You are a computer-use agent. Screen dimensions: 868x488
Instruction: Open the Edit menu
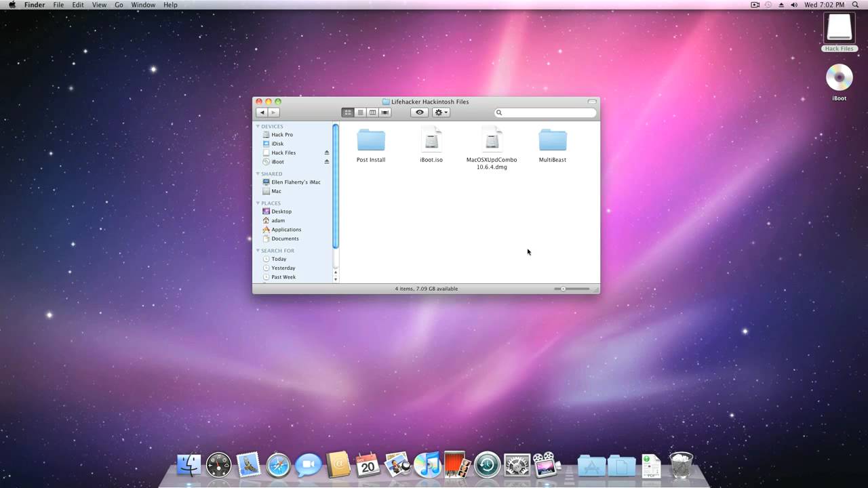[78, 5]
